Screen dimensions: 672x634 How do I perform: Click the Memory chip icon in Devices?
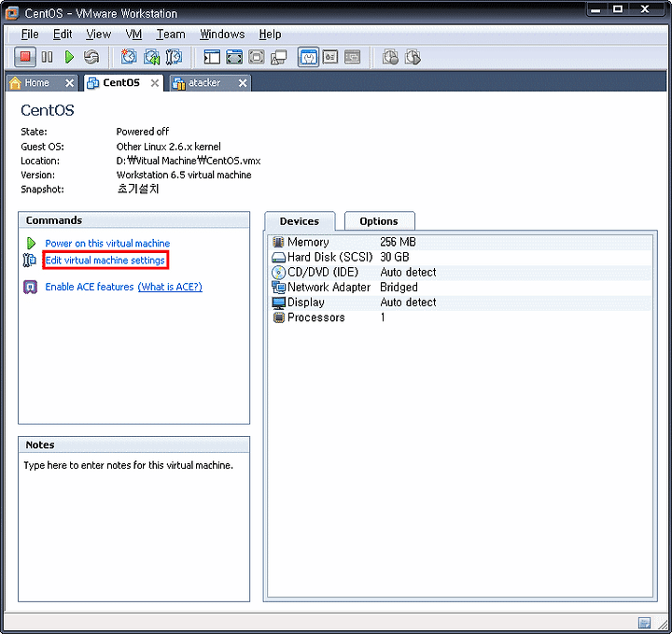click(278, 242)
